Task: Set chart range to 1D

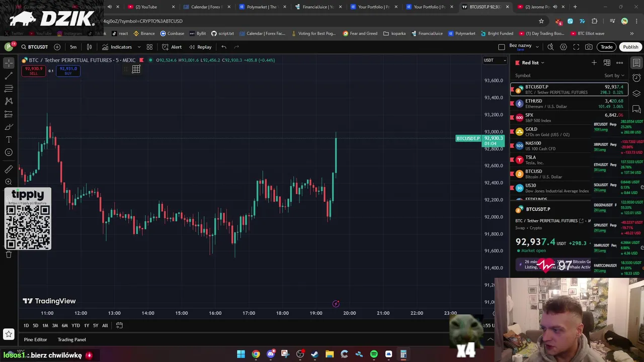Action: click(26, 325)
